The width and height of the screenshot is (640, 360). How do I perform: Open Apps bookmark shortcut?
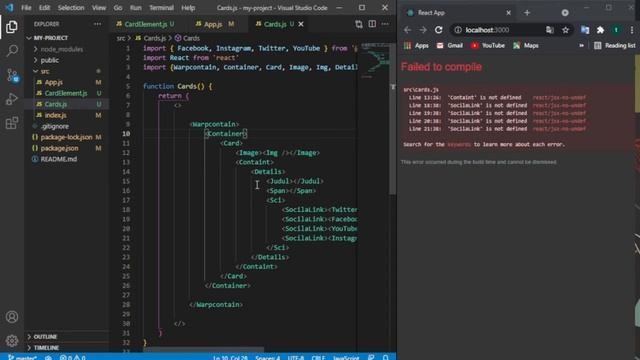416,45
